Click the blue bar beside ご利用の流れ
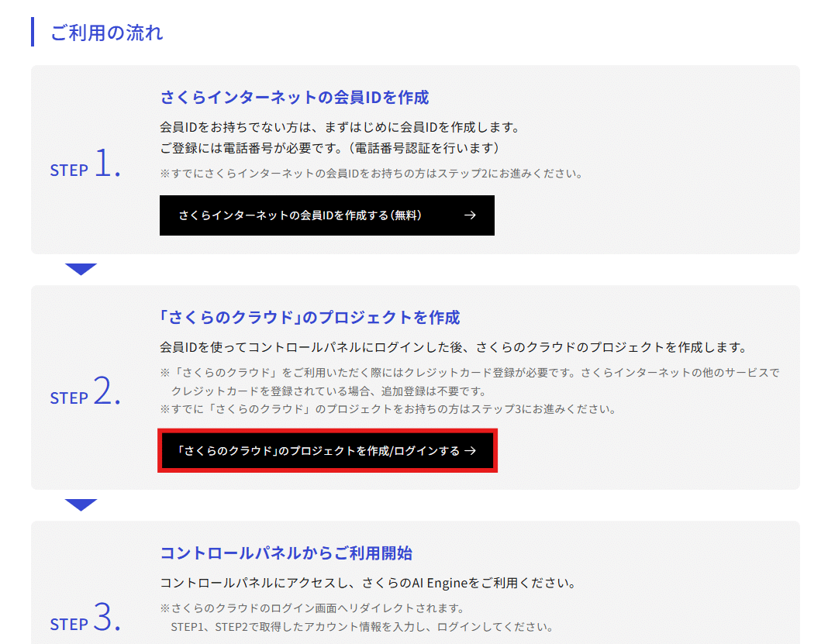This screenshot has width=828, height=644. [x=31, y=32]
